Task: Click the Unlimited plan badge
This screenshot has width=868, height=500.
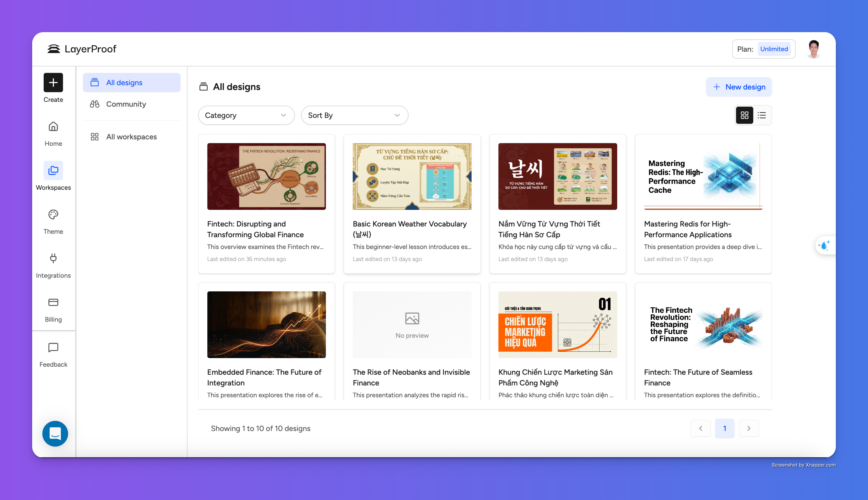Action: click(x=774, y=49)
